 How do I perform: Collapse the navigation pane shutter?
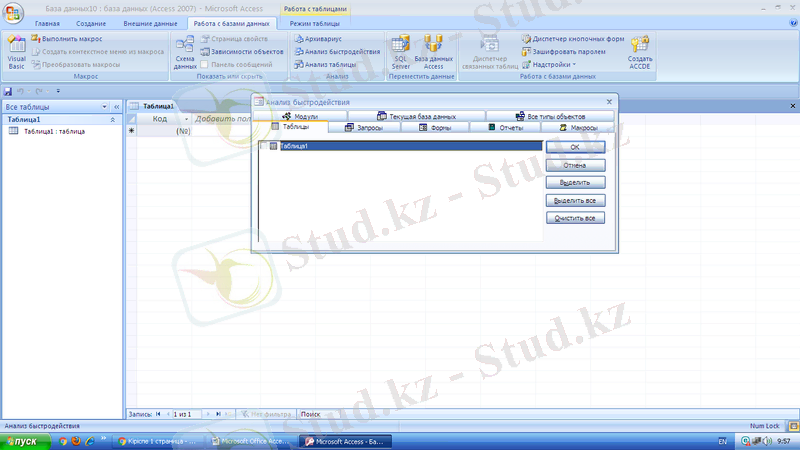coord(116,107)
